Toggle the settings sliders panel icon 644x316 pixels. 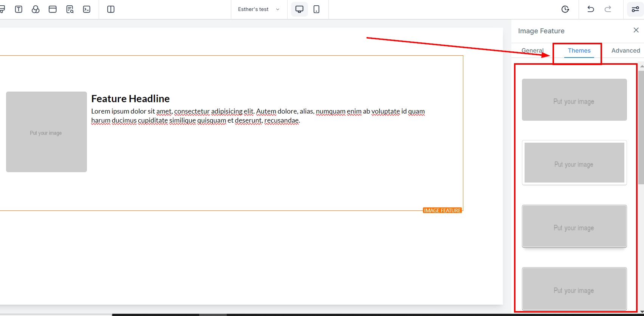click(x=635, y=9)
